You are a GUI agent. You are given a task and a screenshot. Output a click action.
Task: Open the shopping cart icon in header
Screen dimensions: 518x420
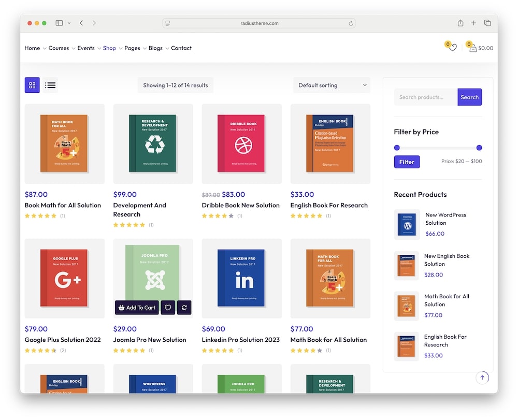473,48
